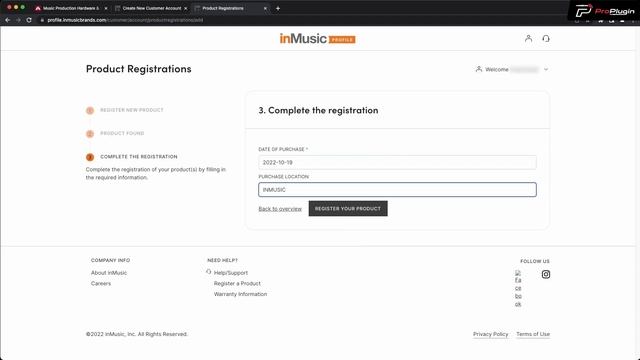Focus the Date of Purchase field

tap(397, 162)
